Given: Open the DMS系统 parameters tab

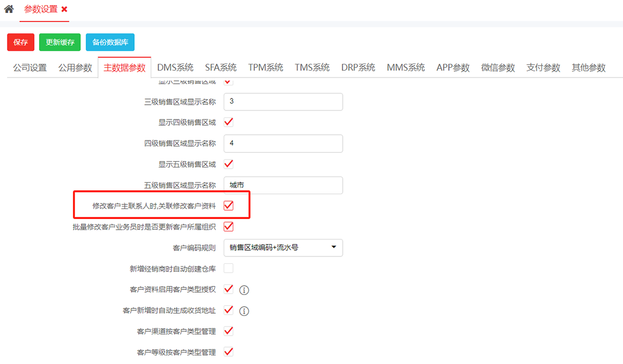Looking at the screenshot, I should point(176,67).
